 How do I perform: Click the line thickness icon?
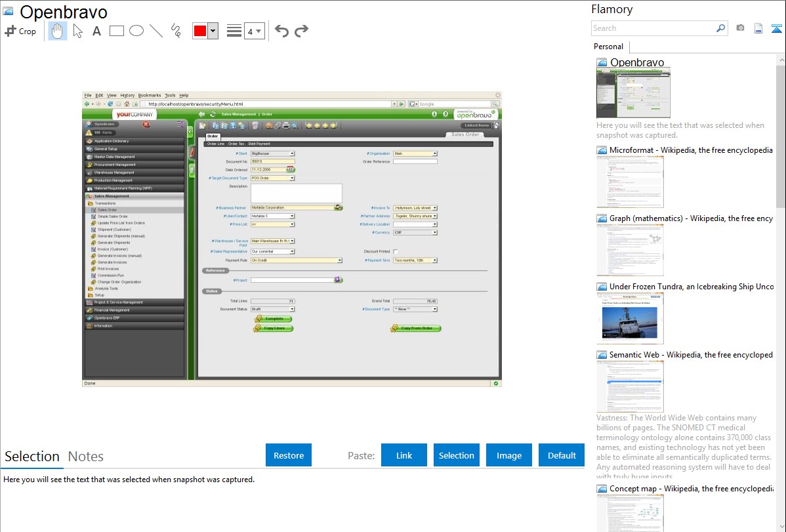234,31
